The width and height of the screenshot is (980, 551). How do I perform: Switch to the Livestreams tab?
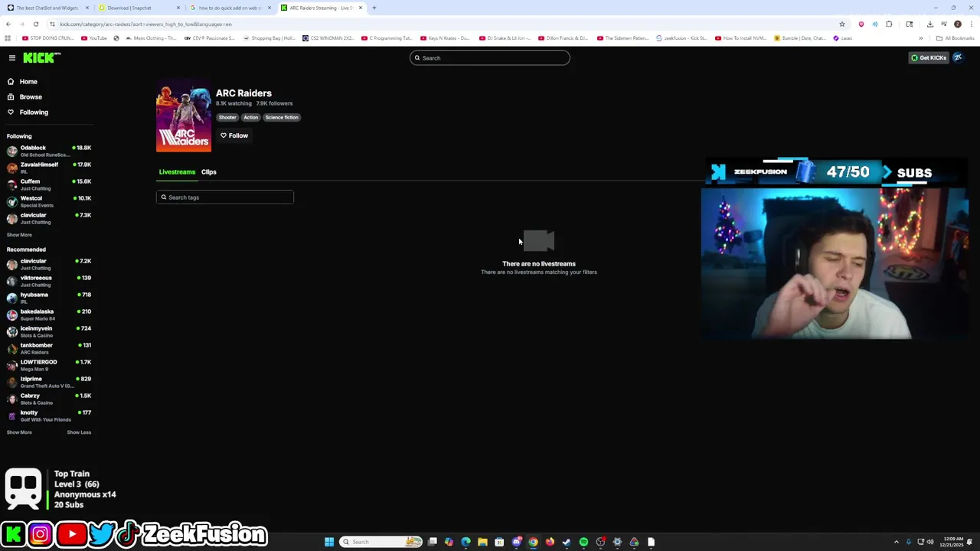pyautogui.click(x=177, y=171)
